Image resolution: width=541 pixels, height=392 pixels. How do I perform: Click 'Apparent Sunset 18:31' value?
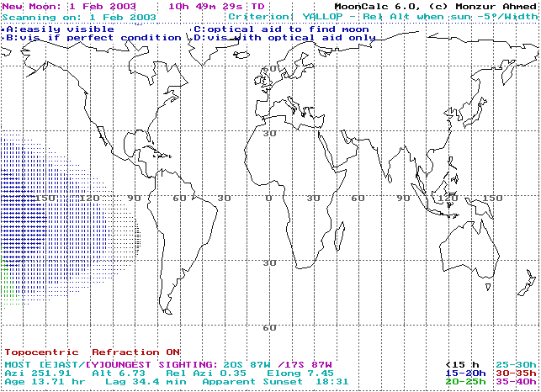click(x=275, y=382)
